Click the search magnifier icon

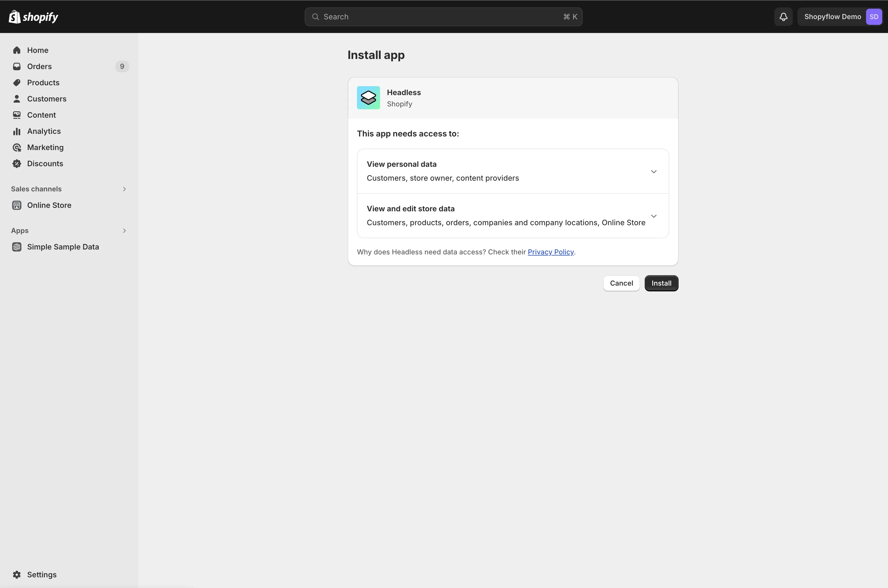click(x=316, y=17)
